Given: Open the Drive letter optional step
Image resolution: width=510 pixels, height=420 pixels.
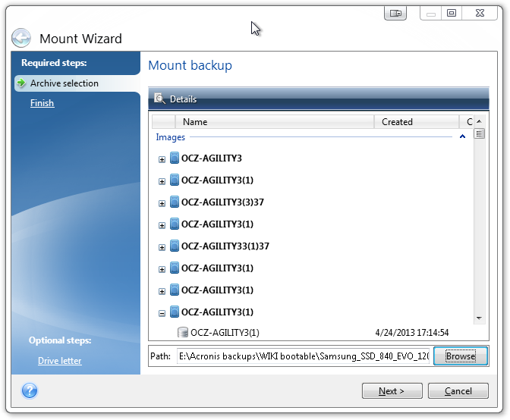Looking at the screenshot, I should point(59,361).
